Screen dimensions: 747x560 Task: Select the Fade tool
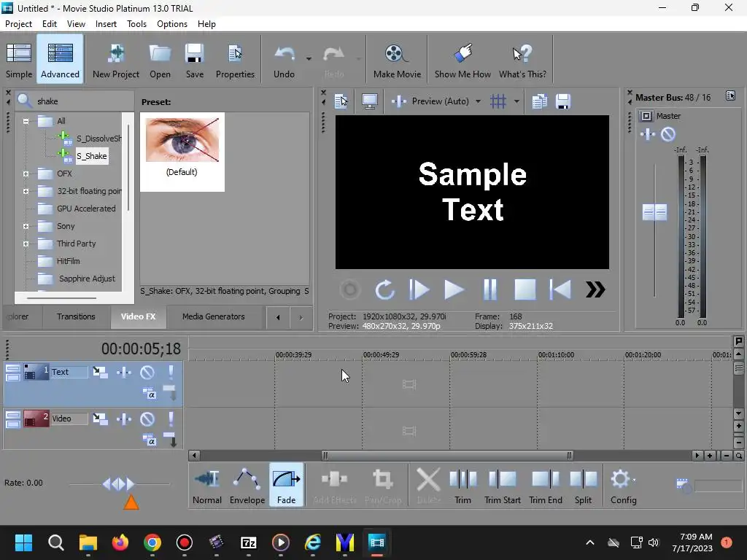click(x=286, y=486)
